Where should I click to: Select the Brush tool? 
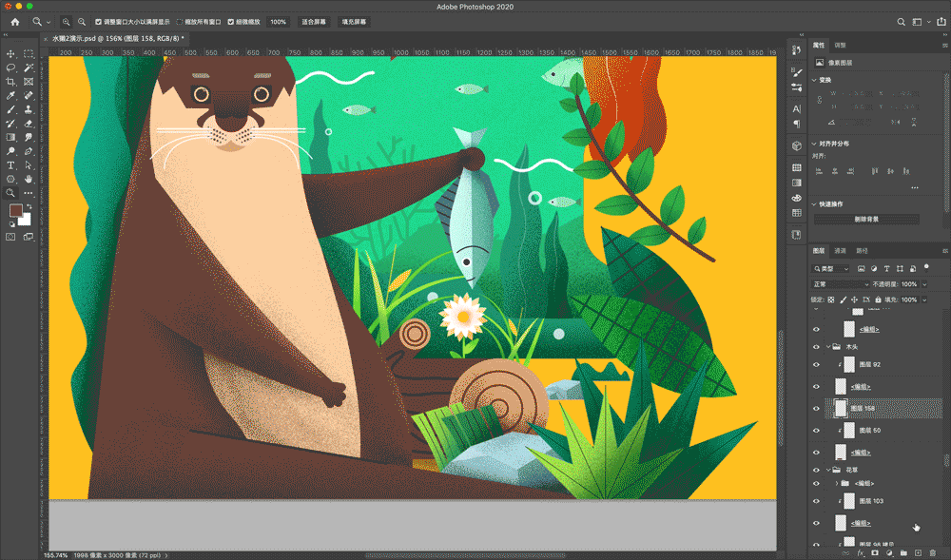tap(10, 109)
